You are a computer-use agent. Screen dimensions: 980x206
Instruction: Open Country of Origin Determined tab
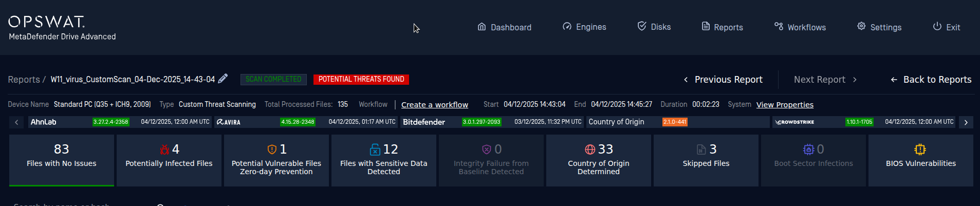(x=598, y=160)
